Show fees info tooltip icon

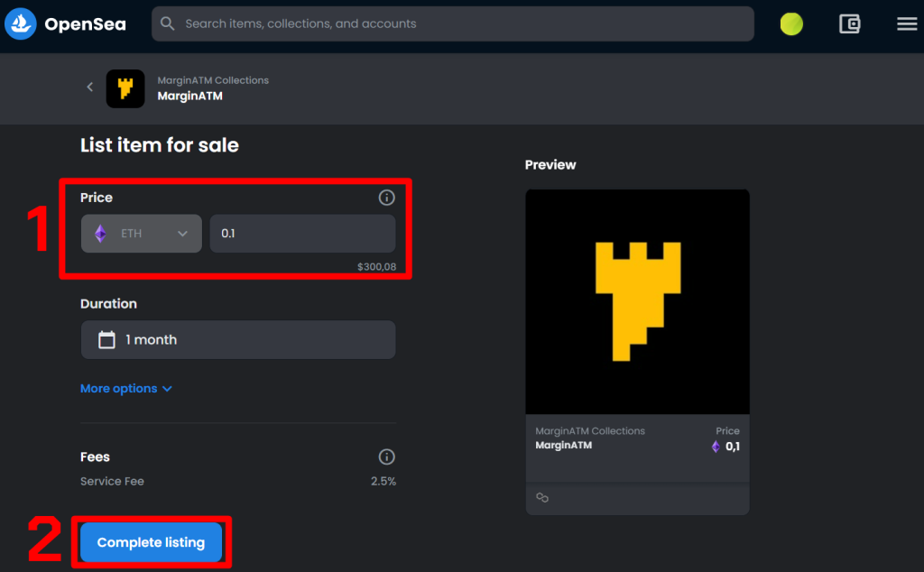tap(386, 457)
